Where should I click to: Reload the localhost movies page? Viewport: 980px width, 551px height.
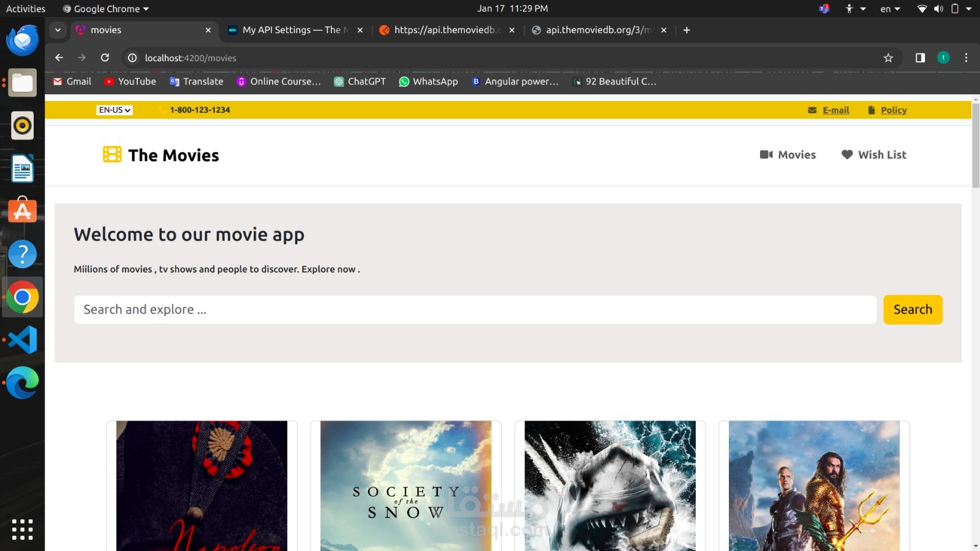tap(105, 58)
